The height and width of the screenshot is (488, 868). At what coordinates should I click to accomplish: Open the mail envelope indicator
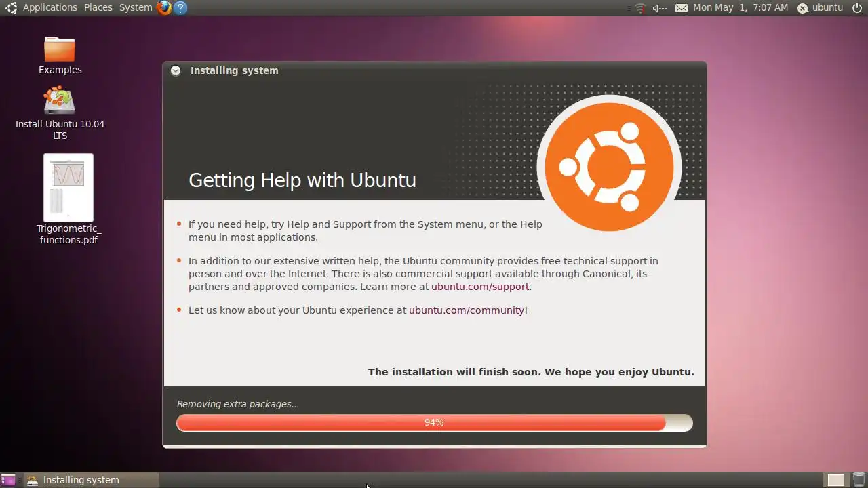point(681,8)
